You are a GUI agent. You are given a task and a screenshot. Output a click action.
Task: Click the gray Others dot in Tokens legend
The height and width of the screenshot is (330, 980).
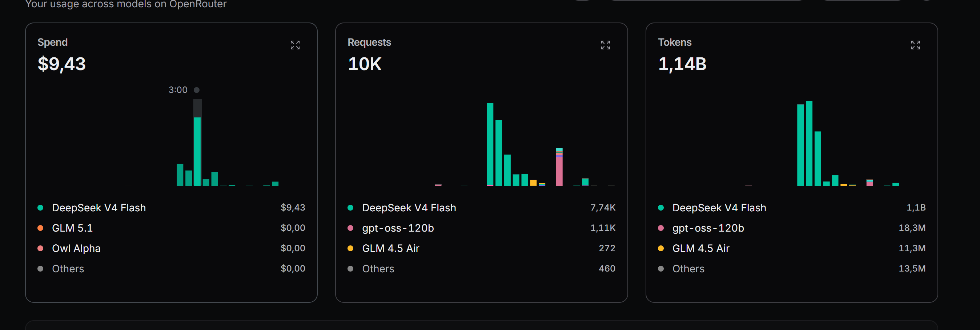[661, 269]
